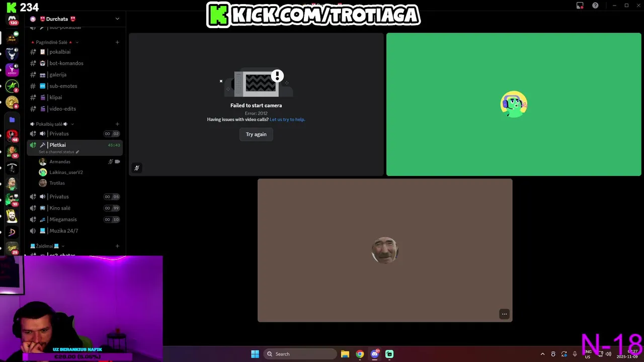644x362 pixels.
Task: Open the deer logo server icon
Action: [x=12, y=54]
